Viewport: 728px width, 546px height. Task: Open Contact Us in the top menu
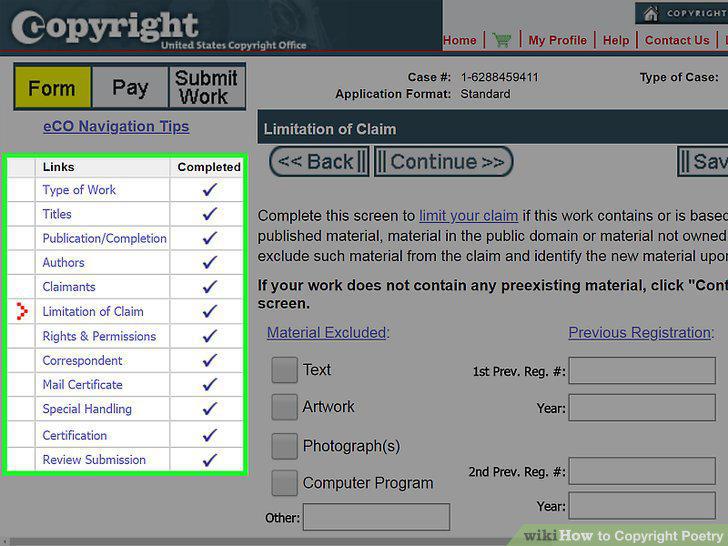(677, 40)
